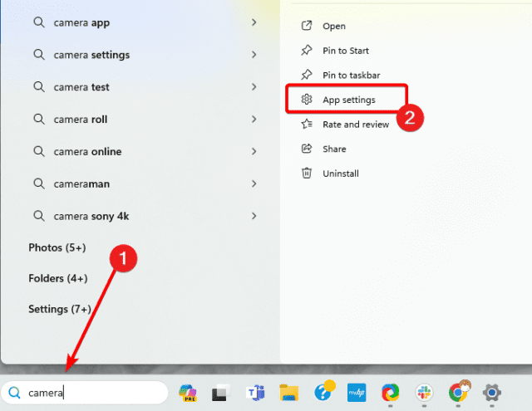Open the Settings gear in the taskbar

tap(491, 393)
